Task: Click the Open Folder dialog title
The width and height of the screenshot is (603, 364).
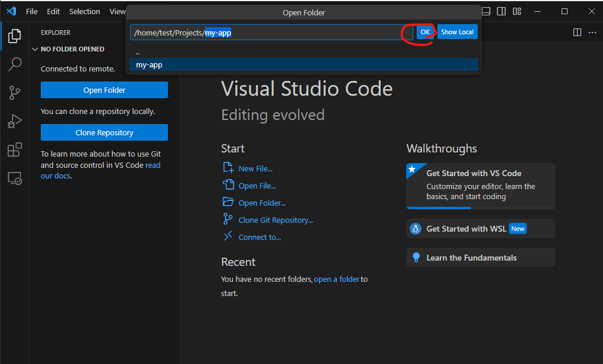Action: point(303,12)
